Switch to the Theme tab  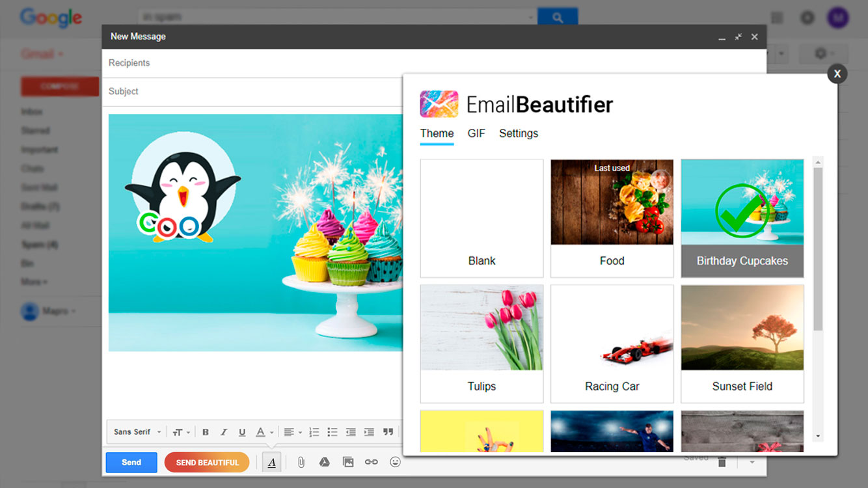coord(437,133)
